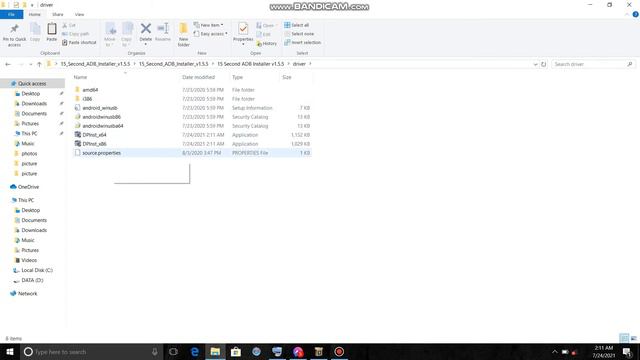Sort by the Size column header
Viewport: 640px width, 360px height.
point(287,77)
